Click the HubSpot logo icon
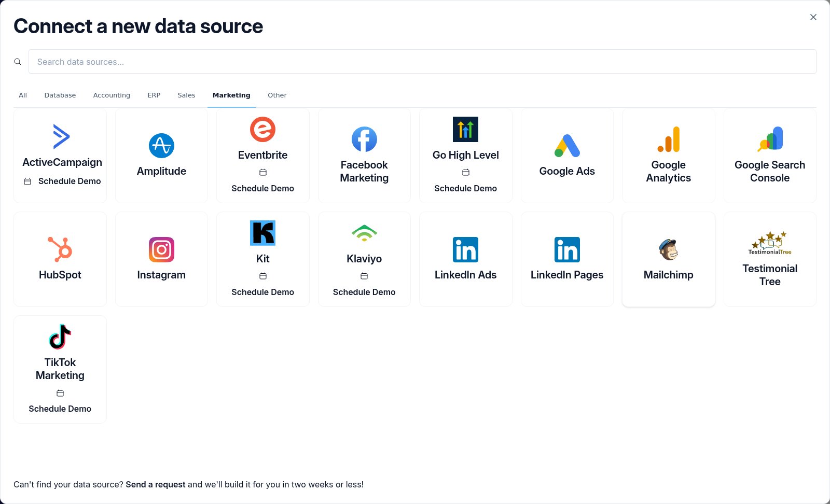Viewport: 830px width, 504px height. click(x=60, y=249)
